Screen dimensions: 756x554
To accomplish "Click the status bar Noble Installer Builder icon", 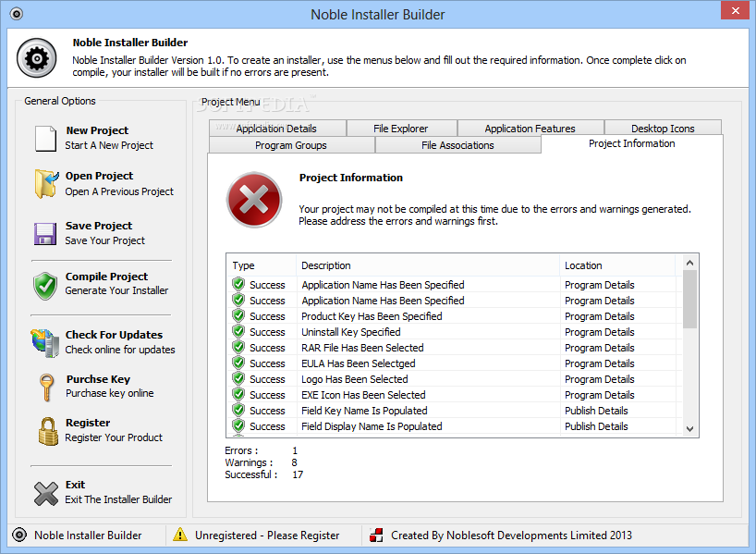I will tap(19, 535).
